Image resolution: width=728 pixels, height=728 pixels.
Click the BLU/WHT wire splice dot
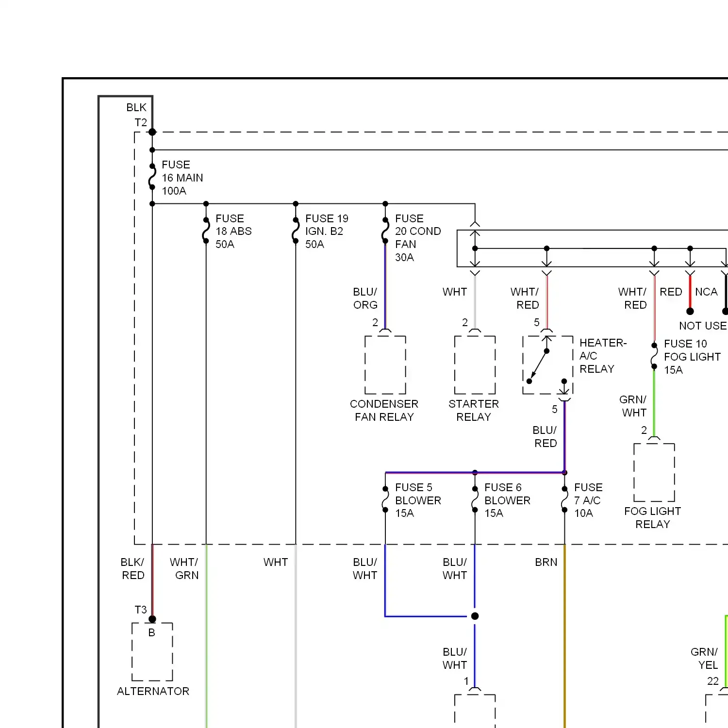(x=475, y=616)
